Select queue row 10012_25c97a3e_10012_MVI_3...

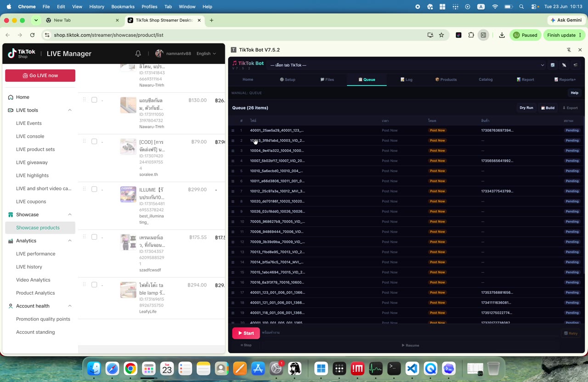coord(406,191)
